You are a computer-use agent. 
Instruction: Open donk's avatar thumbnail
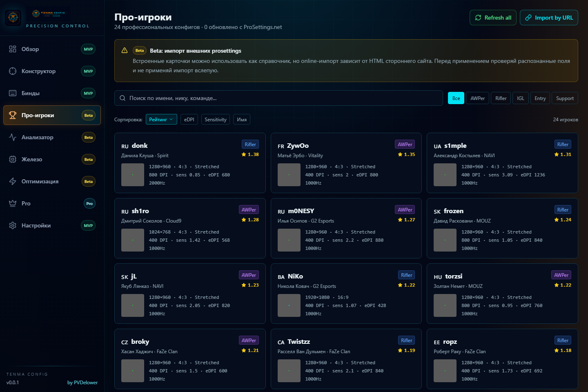point(133,175)
